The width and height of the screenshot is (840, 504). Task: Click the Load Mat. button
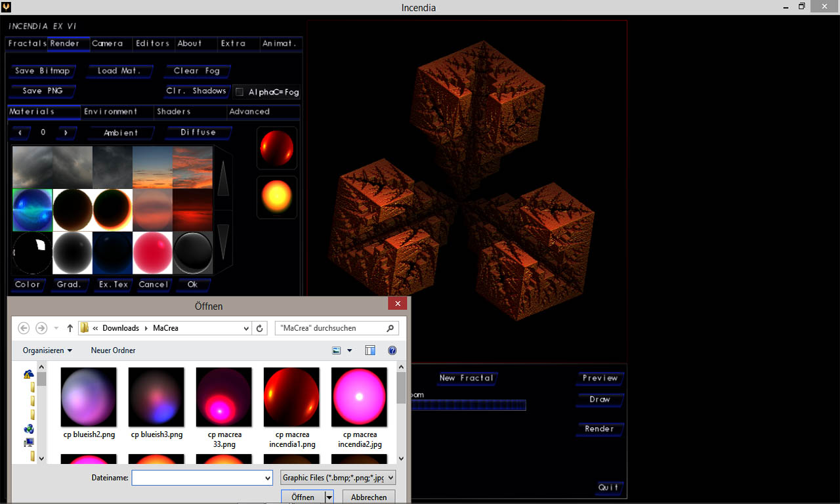119,71
